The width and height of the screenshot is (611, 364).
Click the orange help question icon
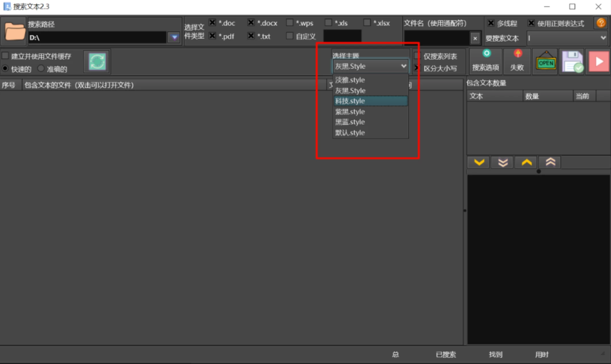point(600,23)
